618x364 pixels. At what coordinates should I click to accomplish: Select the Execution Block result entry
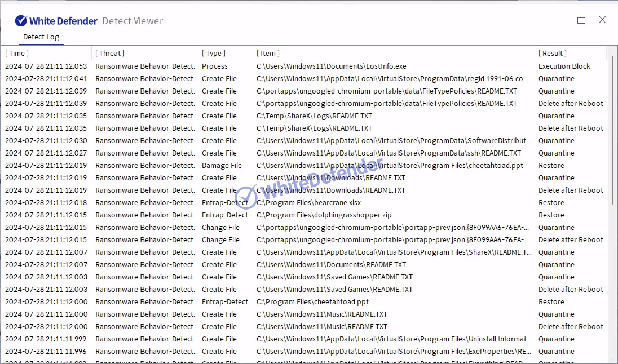point(564,66)
